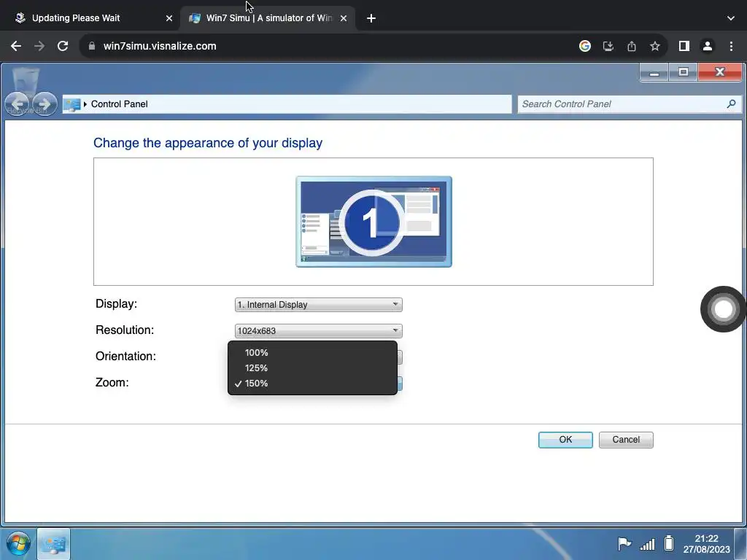Image resolution: width=747 pixels, height=560 pixels.
Task: Click the Cancel button
Action: pos(626,440)
